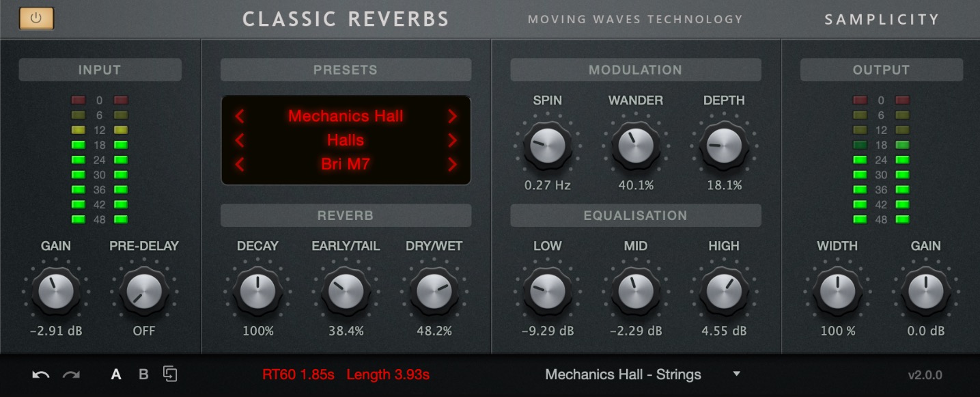Viewport: 980px width, 397px height.
Task: Click the MID equalisation knob
Action: click(636, 292)
